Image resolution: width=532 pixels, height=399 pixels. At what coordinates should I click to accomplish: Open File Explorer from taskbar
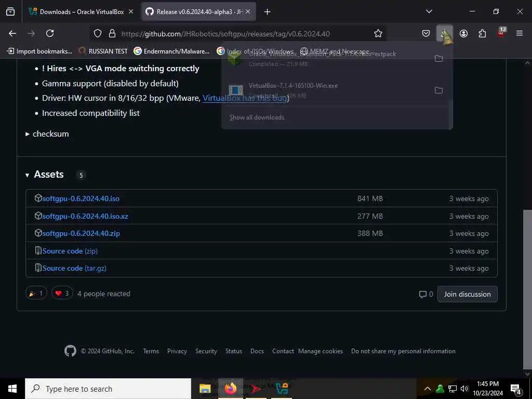(205, 389)
